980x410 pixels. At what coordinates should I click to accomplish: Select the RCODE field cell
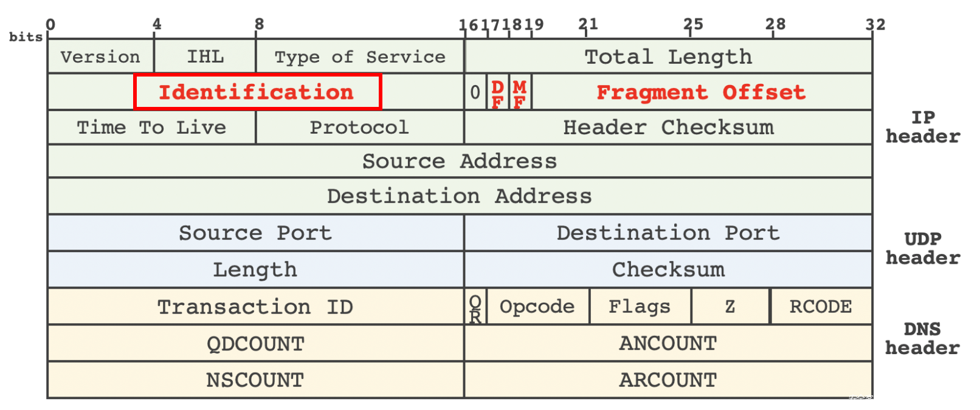(x=821, y=307)
